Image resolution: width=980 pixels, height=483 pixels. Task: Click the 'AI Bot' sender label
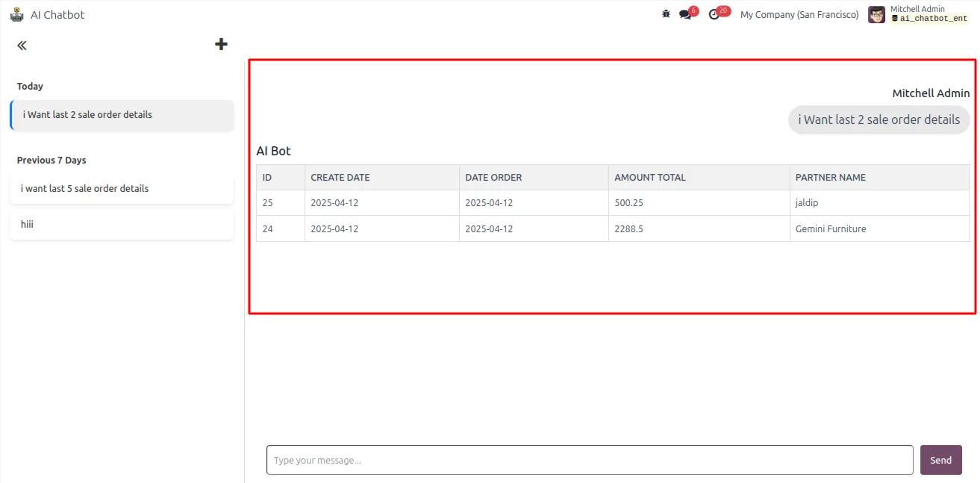point(273,151)
